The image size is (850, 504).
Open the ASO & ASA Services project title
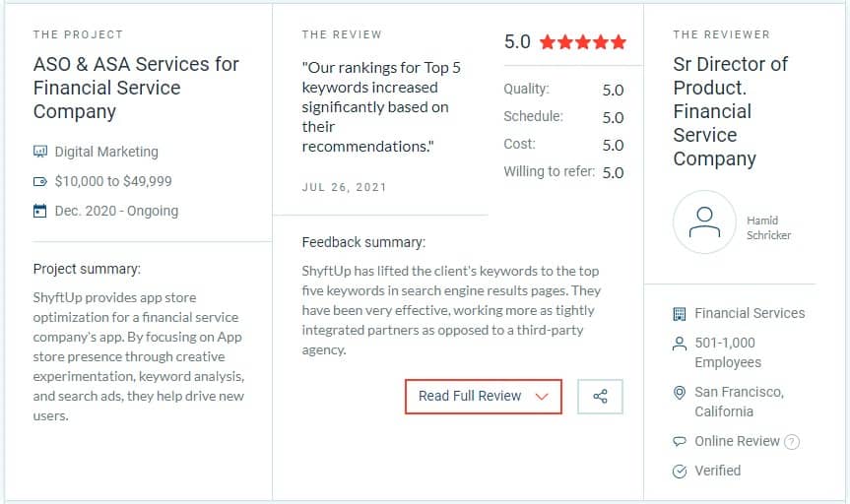tap(136, 88)
